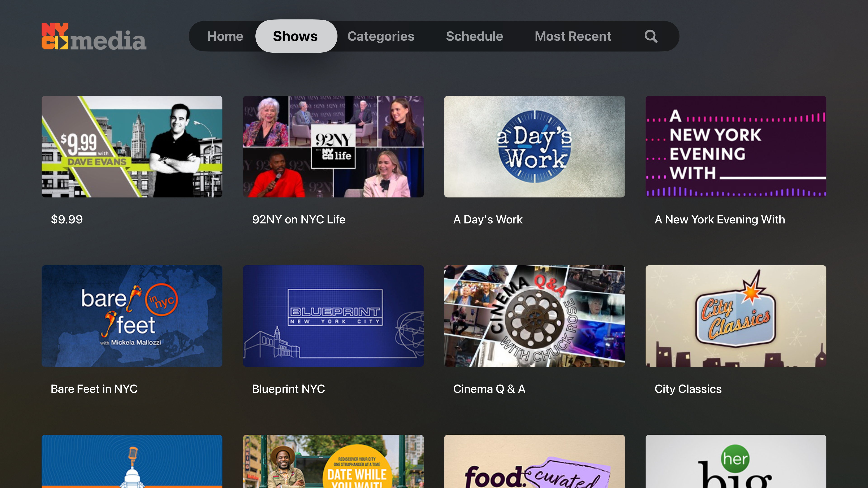The width and height of the screenshot is (868, 488).
Task: Go to the Home tab
Action: click(x=225, y=36)
